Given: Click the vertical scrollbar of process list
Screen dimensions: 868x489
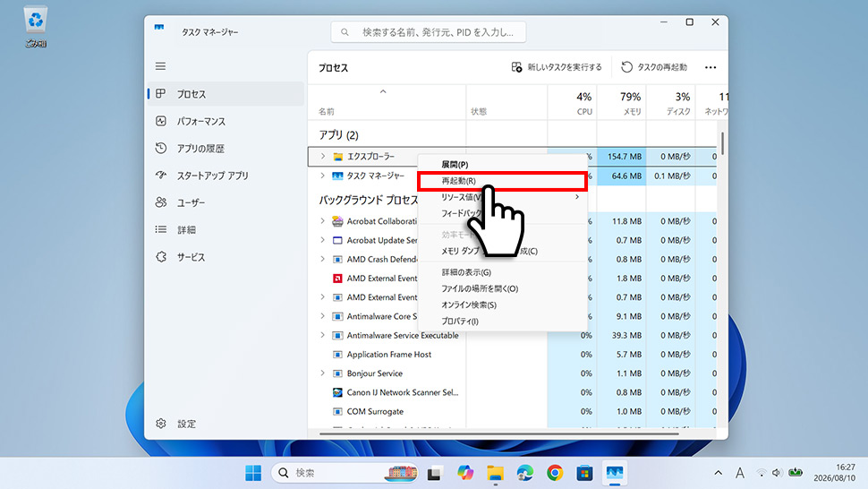Looking at the screenshot, I should [722, 143].
